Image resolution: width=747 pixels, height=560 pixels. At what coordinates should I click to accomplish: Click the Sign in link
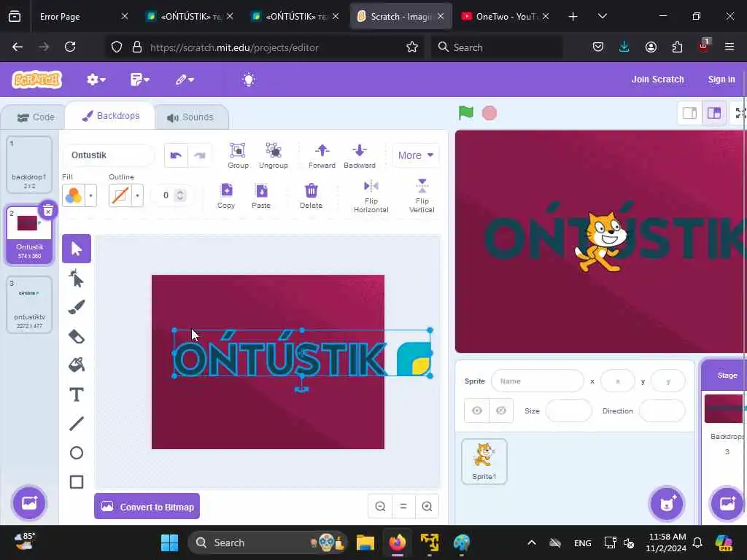(721, 79)
